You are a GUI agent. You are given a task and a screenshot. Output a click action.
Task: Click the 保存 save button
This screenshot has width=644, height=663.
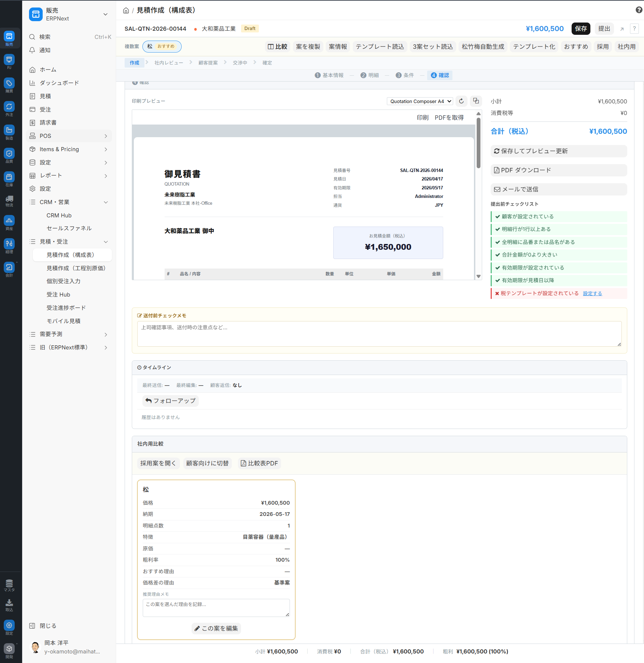pos(580,29)
